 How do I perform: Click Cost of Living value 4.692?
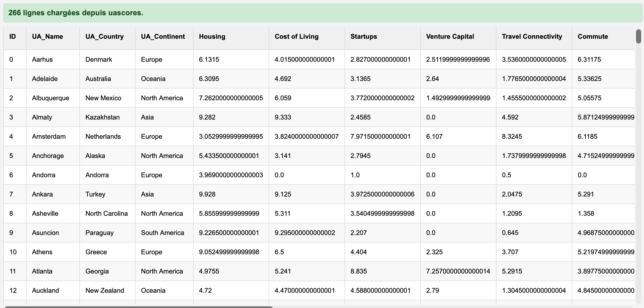tap(307, 79)
